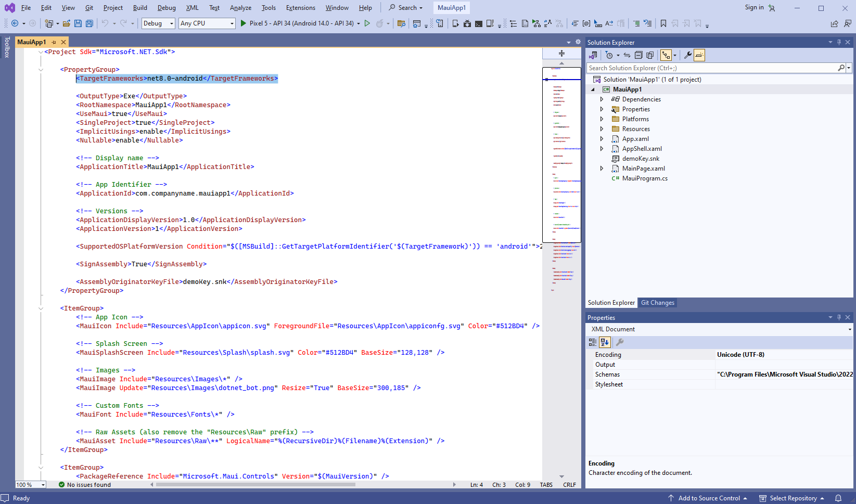Image resolution: width=856 pixels, height=504 pixels.
Task: Open the XML menu
Action: pos(193,8)
